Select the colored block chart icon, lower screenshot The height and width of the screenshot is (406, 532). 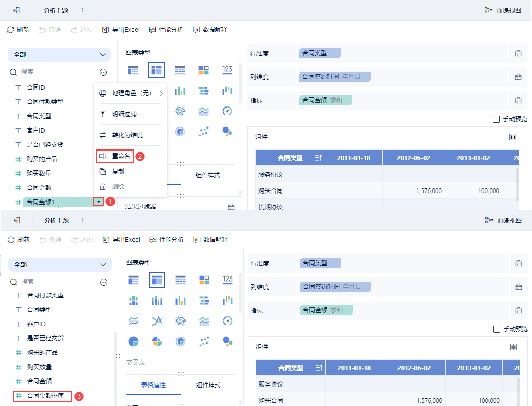204,280
